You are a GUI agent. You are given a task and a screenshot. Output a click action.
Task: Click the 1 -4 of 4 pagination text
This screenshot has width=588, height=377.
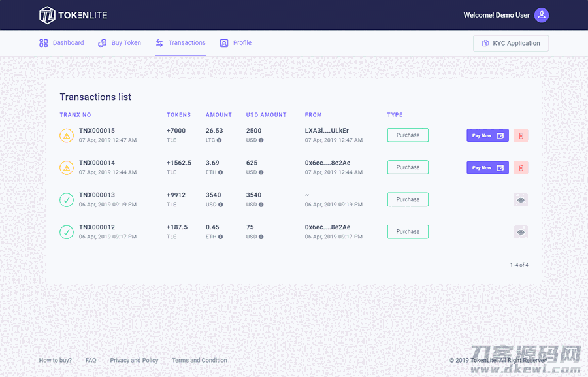pos(519,265)
